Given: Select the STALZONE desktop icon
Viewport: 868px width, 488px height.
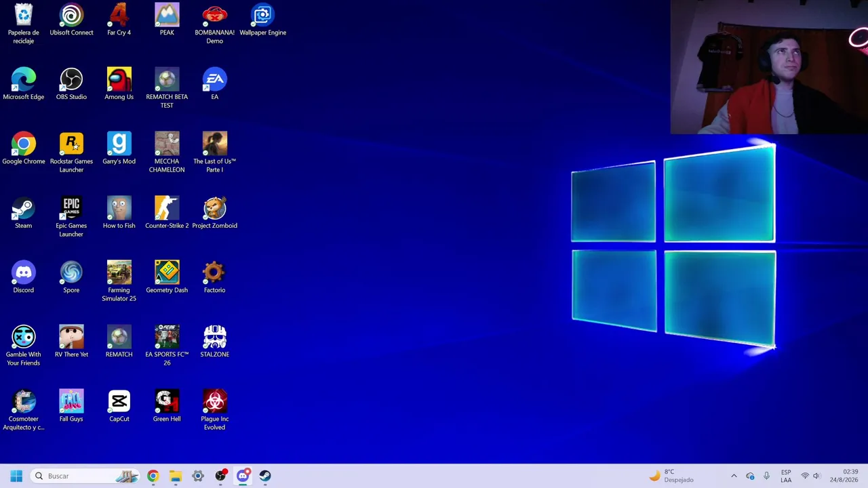Looking at the screenshot, I should 214,342.
